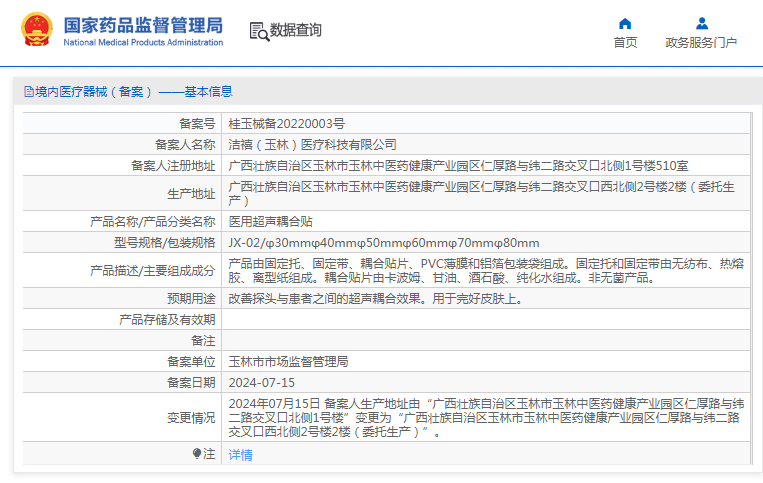This screenshot has height=483, width=763.
Task: Open the 详情 link in the 注 row
Action: (x=240, y=455)
